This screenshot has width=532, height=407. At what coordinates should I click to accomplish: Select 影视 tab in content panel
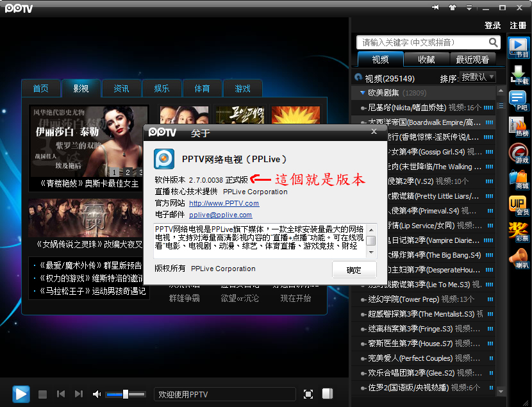pyautogui.click(x=81, y=88)
